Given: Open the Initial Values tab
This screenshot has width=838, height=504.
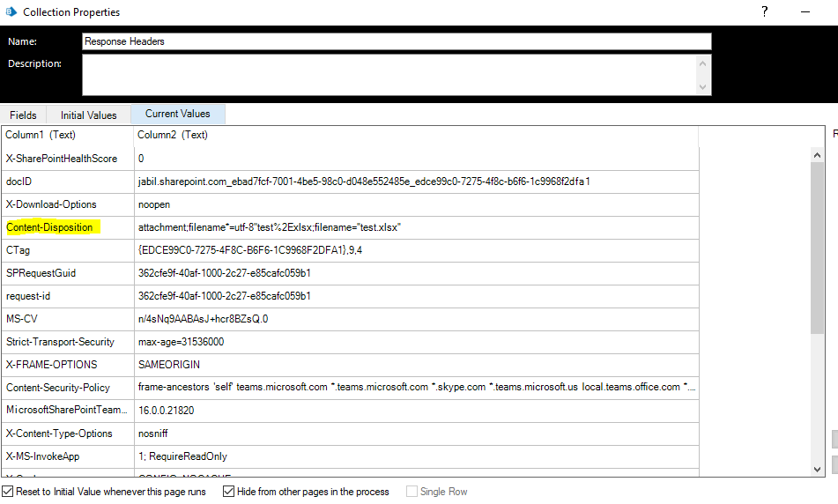Looking at the screenshot, I should pyautogui.click(x=88, y=115).
